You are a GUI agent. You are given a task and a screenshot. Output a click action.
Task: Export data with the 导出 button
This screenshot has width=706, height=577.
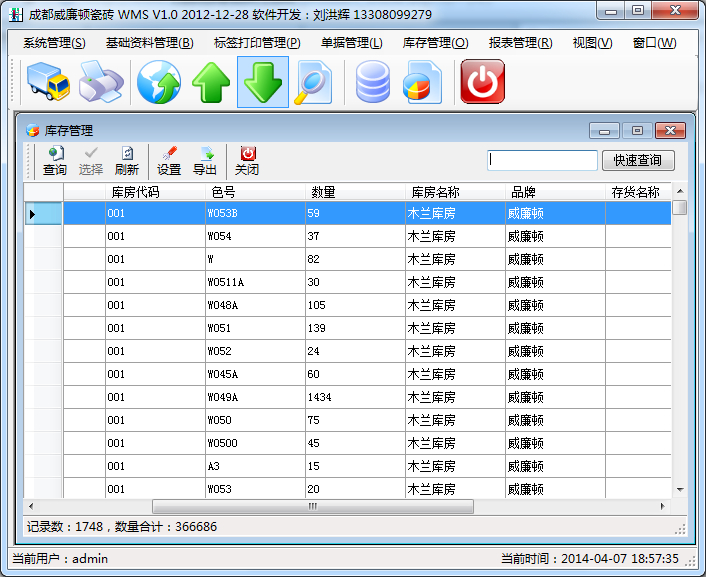(205, 161)
